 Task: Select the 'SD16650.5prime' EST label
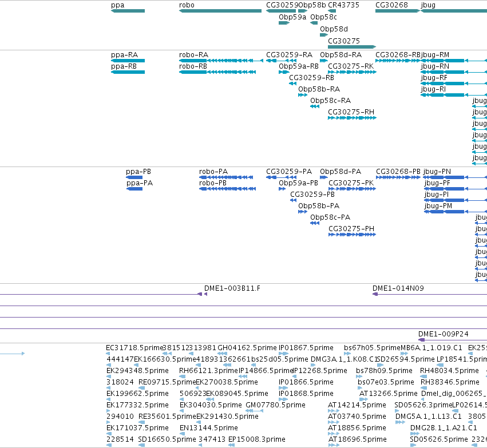tap(167, 439)
